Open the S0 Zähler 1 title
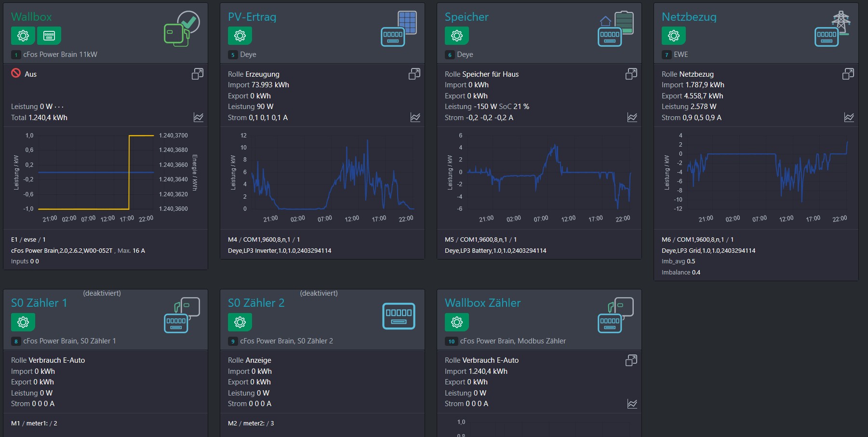 39,303
